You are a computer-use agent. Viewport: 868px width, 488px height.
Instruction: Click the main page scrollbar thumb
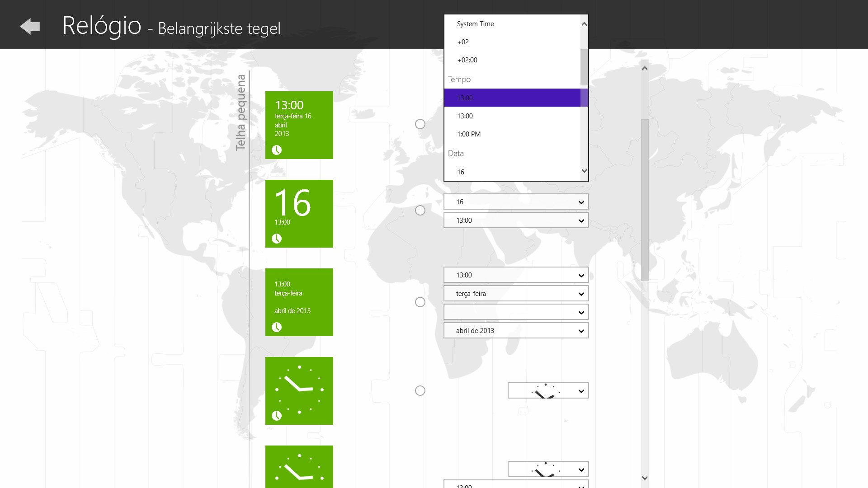(645, 200)
